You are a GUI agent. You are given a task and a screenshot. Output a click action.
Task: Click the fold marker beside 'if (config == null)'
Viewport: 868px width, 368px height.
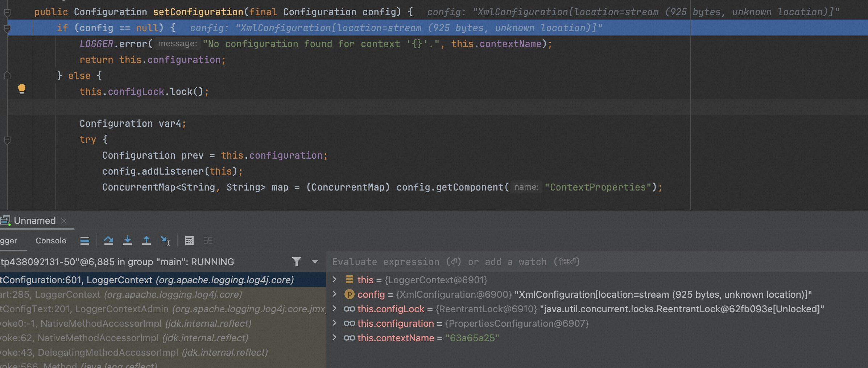tap(7, 29)
